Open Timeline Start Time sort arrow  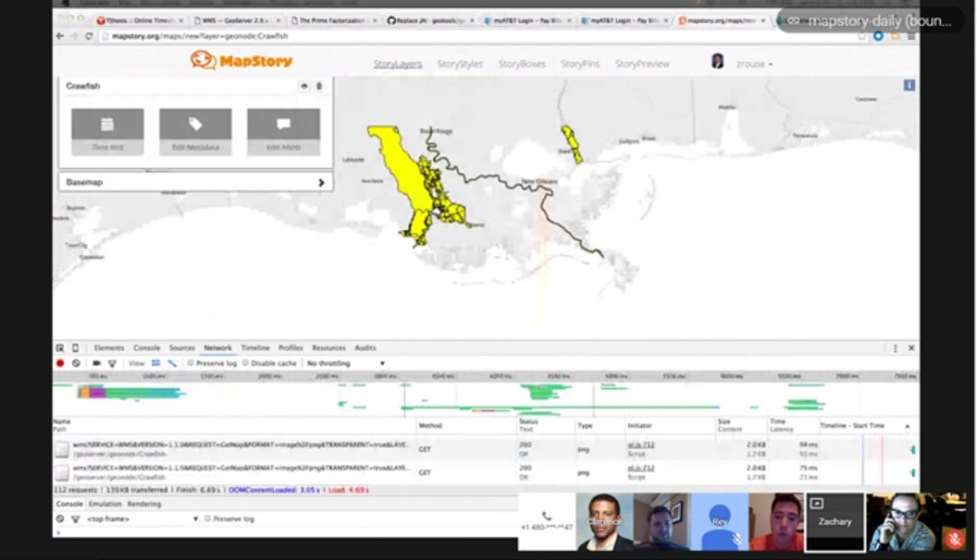coord(907,426)
